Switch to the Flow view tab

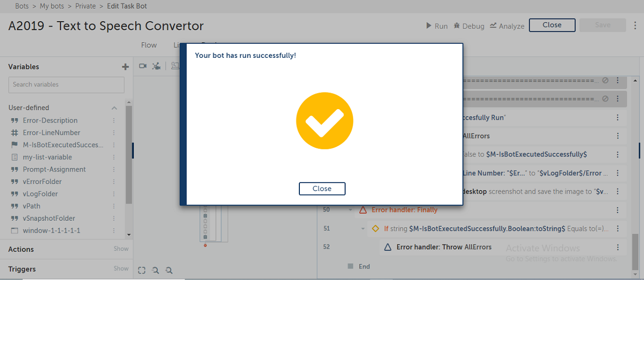(149, 45)
